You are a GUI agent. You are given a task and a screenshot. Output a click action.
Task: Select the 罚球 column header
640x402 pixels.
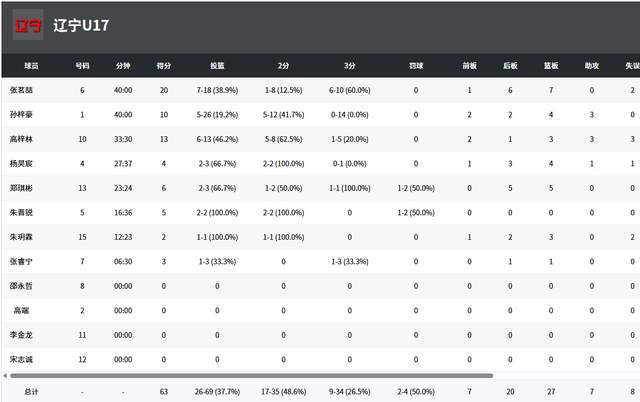(x=415, y=66)
